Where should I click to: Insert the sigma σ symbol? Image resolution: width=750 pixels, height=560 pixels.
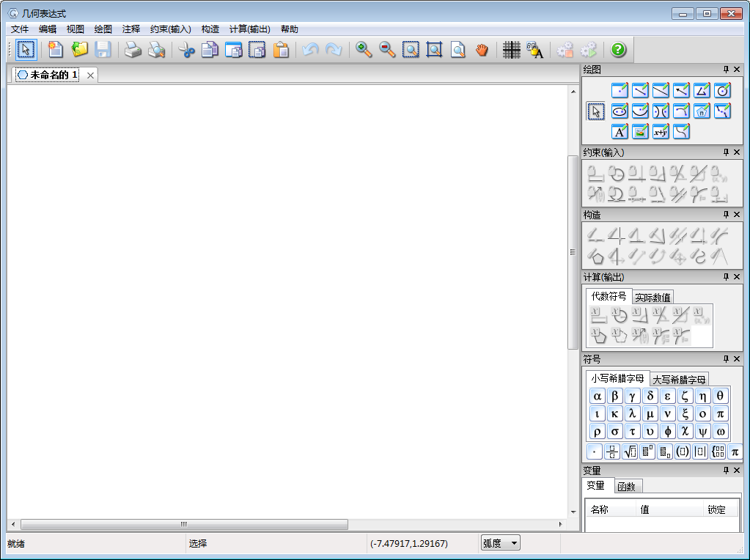click(614, 431)
